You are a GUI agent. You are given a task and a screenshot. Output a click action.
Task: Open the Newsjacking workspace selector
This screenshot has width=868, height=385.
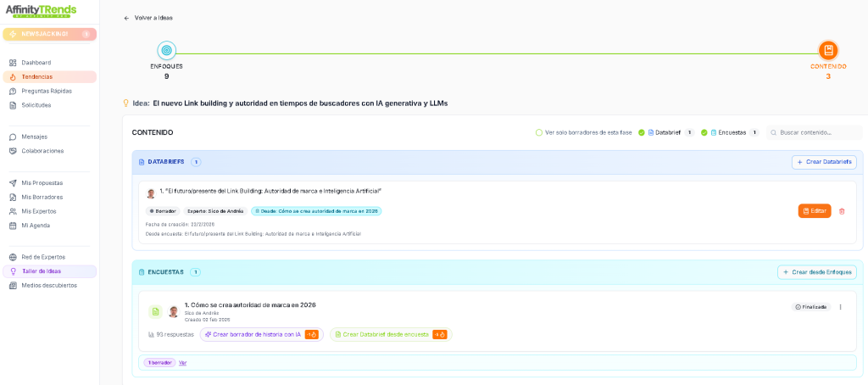49,34
